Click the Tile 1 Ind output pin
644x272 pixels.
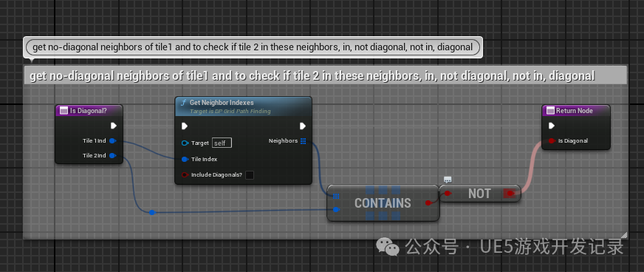(112, 141)
